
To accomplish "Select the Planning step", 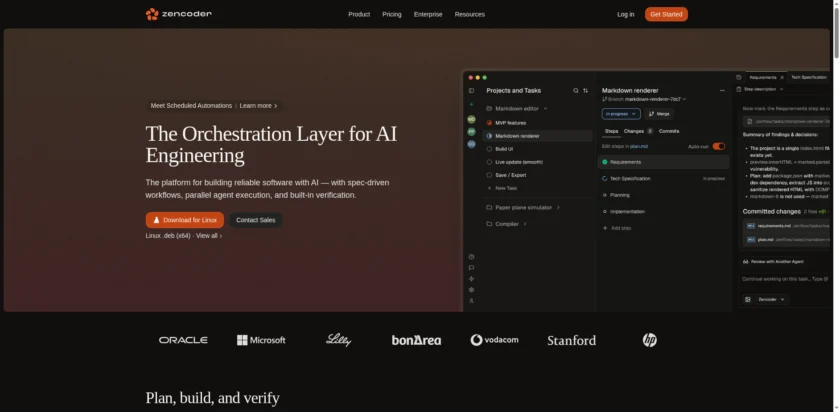I will point(663,195).
